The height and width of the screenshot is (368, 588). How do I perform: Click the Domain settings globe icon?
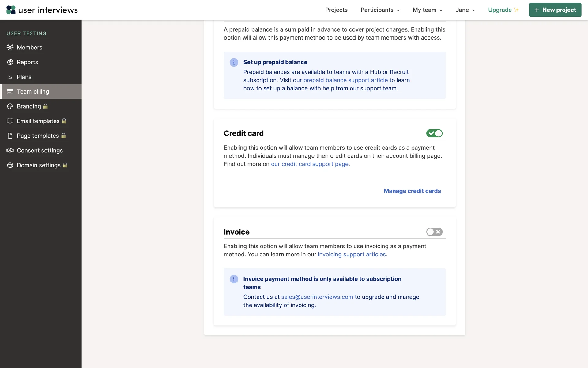click(x=10, y=165)
